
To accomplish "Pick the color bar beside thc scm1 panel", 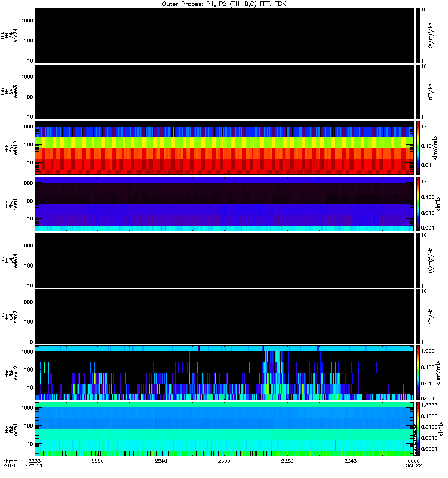I will 418,428.
